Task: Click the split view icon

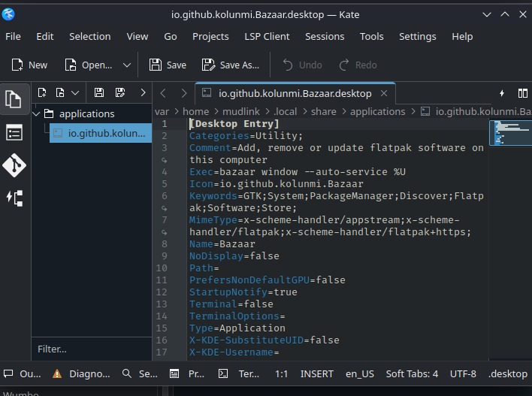Action: 522,93
